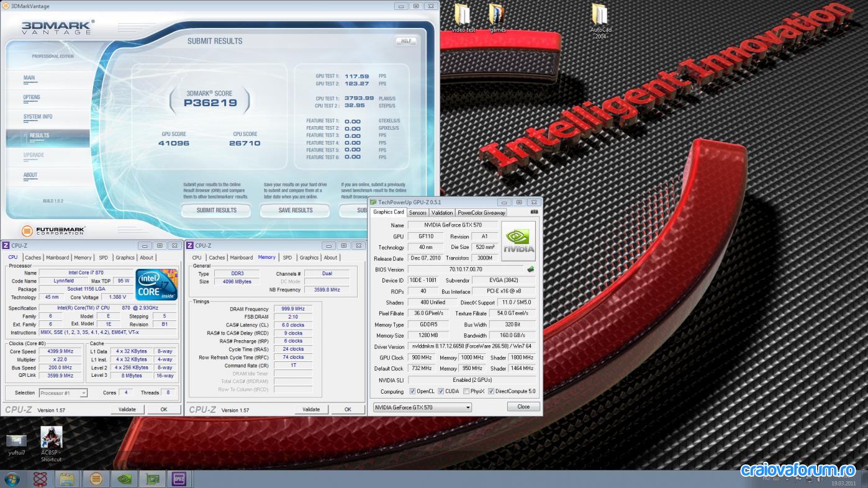Open Windows Explorer from the taskbar
The height and width of the screenshot is (488, 868).
point(67,479)
